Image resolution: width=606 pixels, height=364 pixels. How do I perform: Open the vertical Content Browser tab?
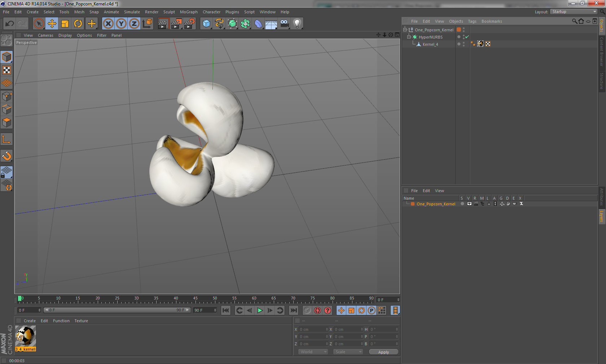point(601,51)
